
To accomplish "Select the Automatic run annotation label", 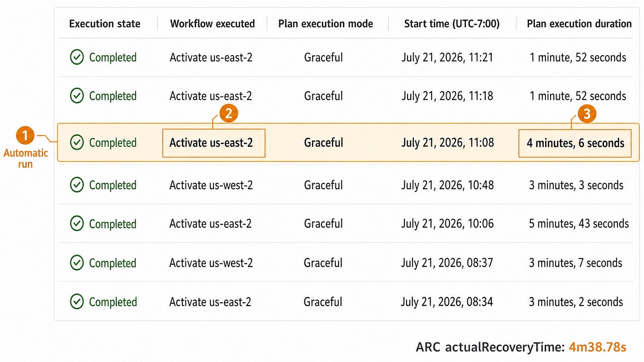I will coord(25,158).
